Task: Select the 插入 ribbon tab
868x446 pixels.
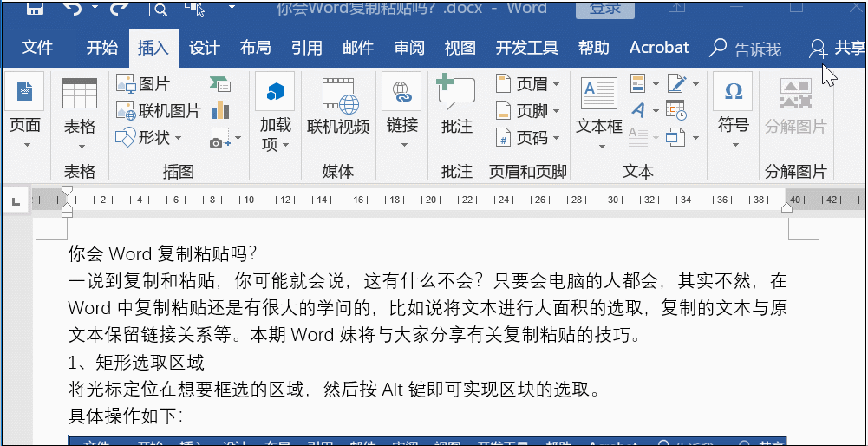Action: point(153,49)
